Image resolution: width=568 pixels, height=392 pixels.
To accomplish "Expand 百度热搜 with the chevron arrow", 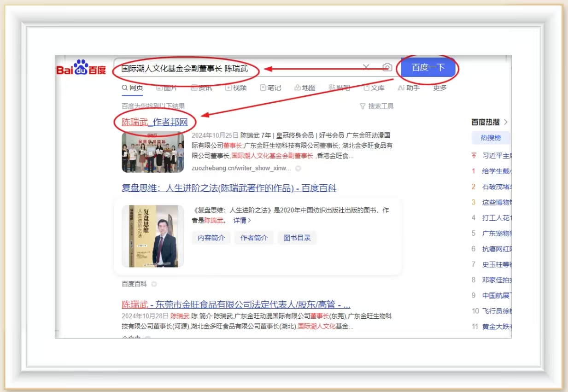I will pos(505,122).
